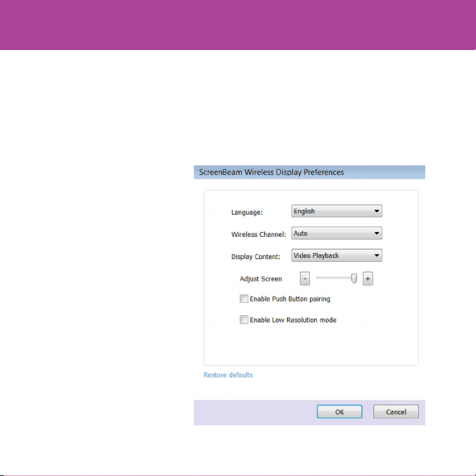Click the Wireless Channel label text

(x=258, y=234)
